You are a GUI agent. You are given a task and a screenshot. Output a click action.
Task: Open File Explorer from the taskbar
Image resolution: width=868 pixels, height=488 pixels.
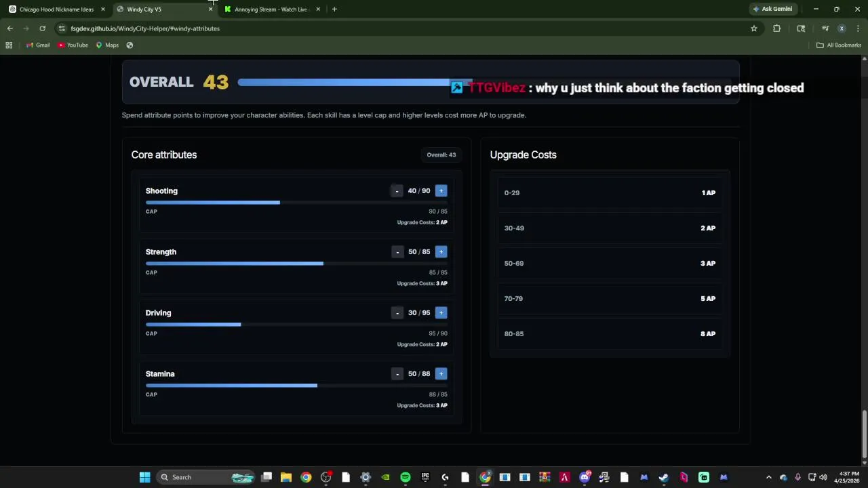pos(286,477)
